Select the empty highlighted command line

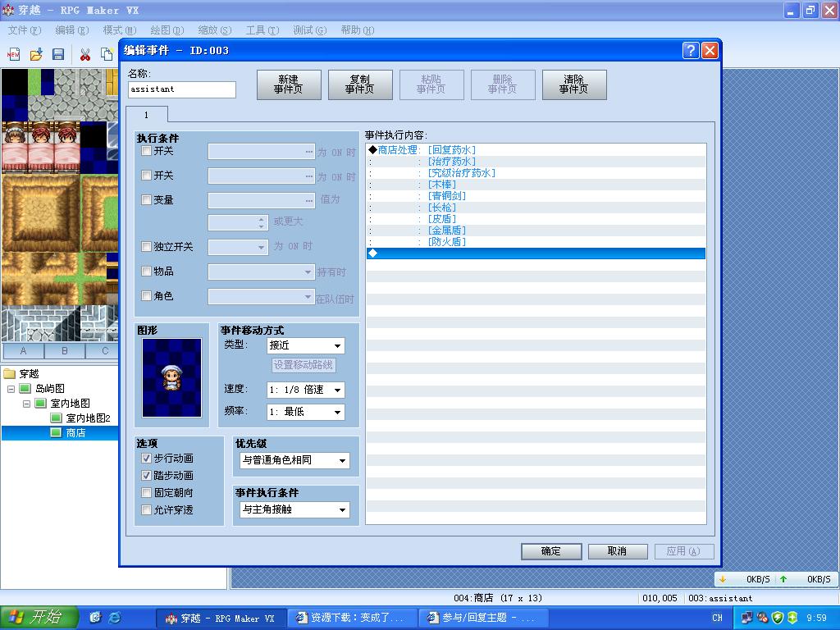[536, 253]
